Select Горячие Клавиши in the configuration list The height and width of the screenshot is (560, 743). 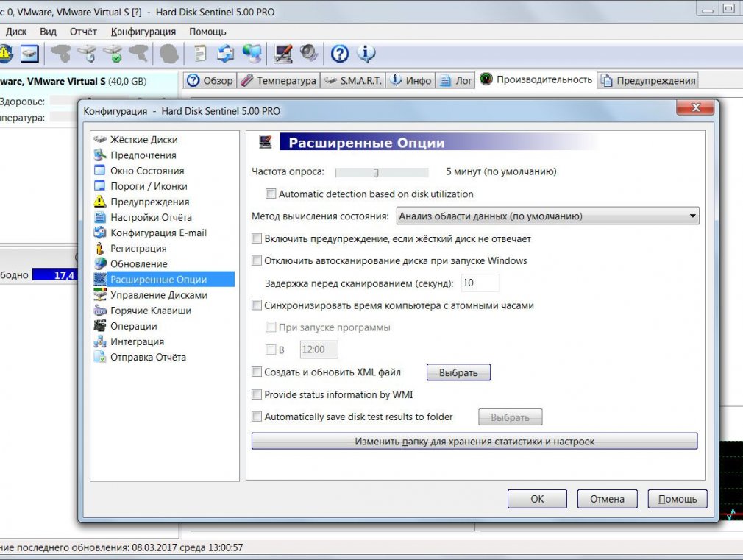coord(151,311)
